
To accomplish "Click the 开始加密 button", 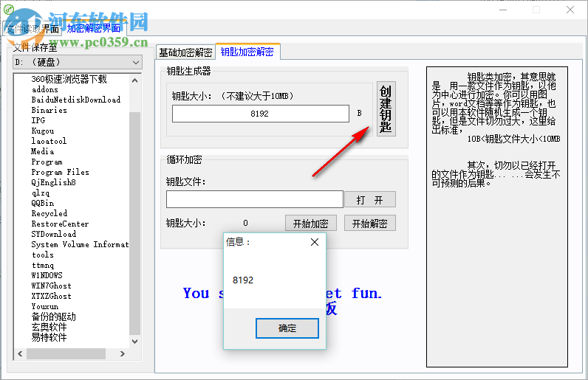I will (310, 224).
